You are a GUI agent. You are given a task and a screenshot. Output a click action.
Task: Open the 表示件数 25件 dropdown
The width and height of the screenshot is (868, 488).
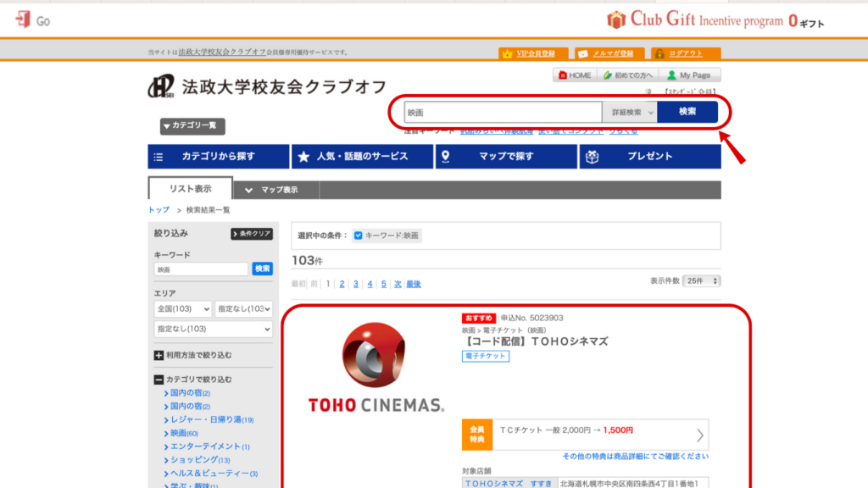click(701, 281)
